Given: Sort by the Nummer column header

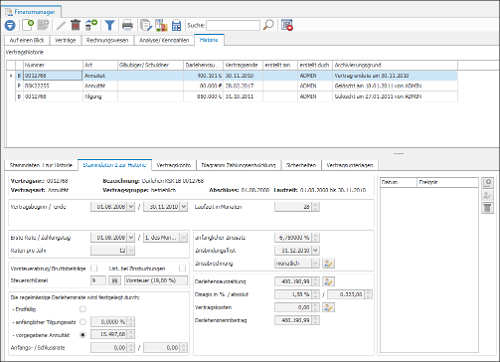Looking at the screenshot, I should [53, 65].
